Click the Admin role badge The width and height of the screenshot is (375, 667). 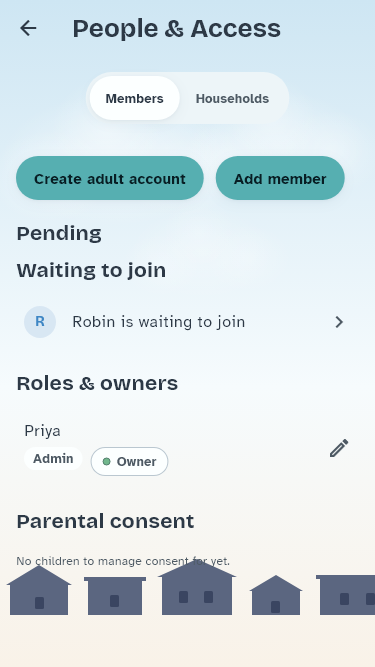click(53, 459)
